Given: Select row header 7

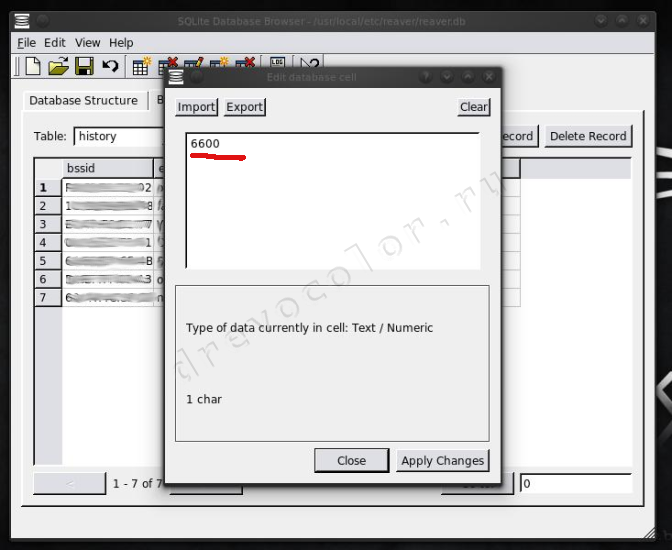Looking at the screenshot, I should coord(48,297).
